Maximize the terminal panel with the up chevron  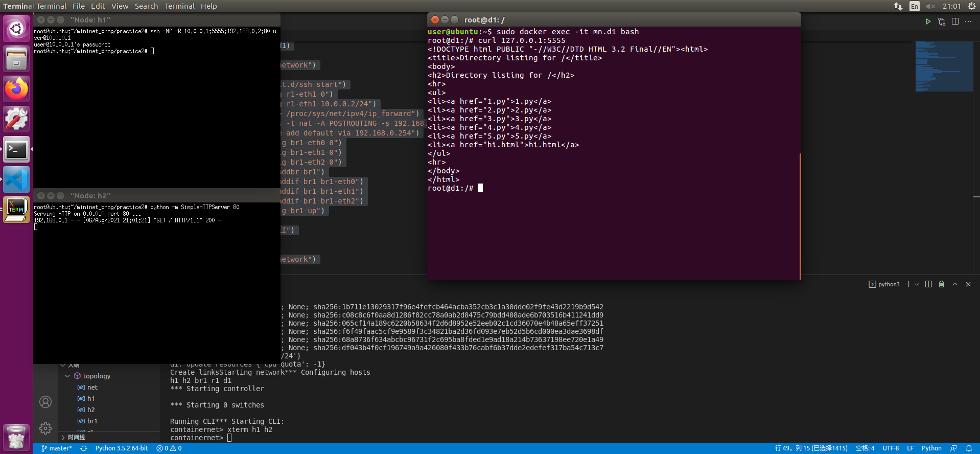click(955, 284)
